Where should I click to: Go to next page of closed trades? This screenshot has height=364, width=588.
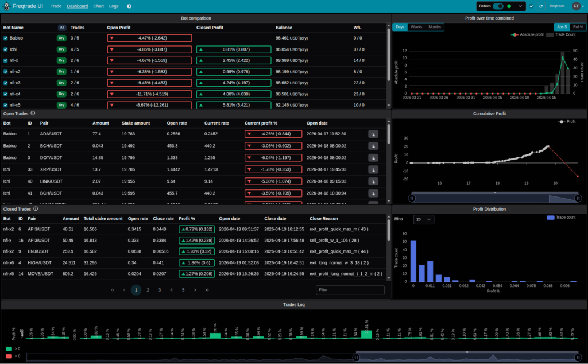(195, 290)
